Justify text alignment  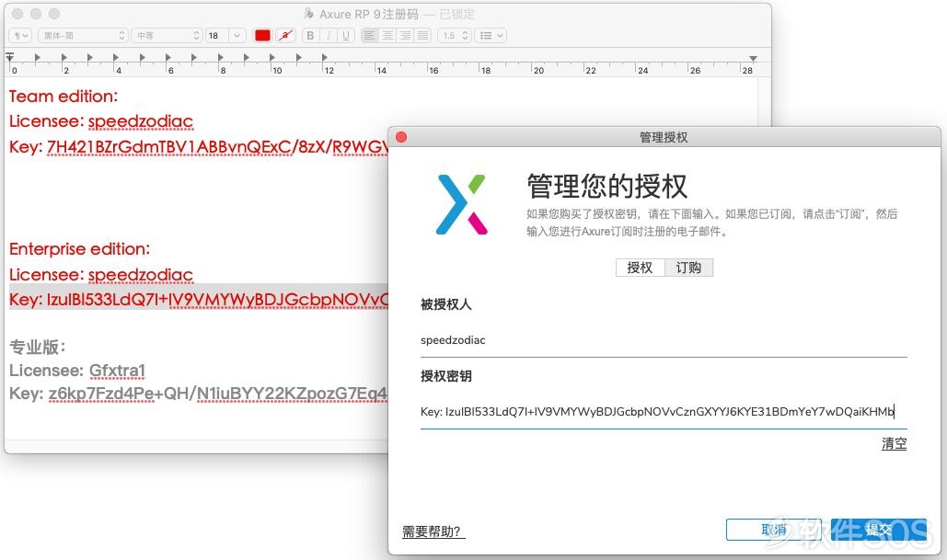pos(422,36)
